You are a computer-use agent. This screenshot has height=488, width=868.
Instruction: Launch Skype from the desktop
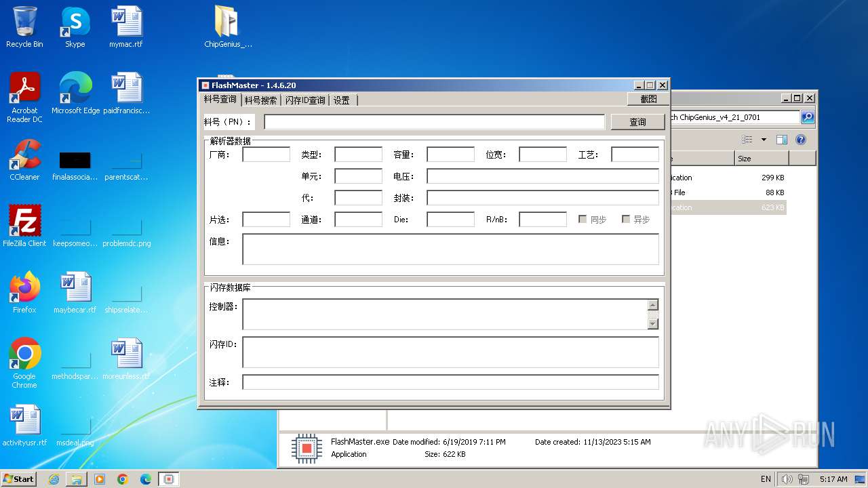click(75, 27)
